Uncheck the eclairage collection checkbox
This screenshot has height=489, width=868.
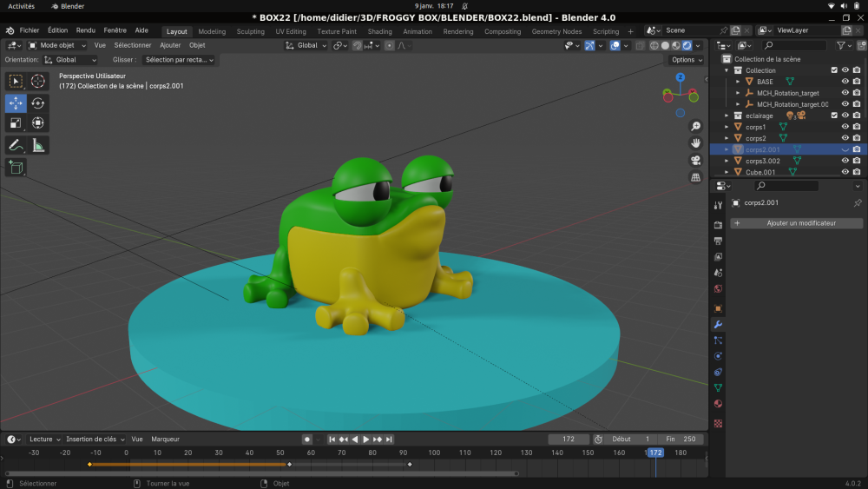[834, 116]
